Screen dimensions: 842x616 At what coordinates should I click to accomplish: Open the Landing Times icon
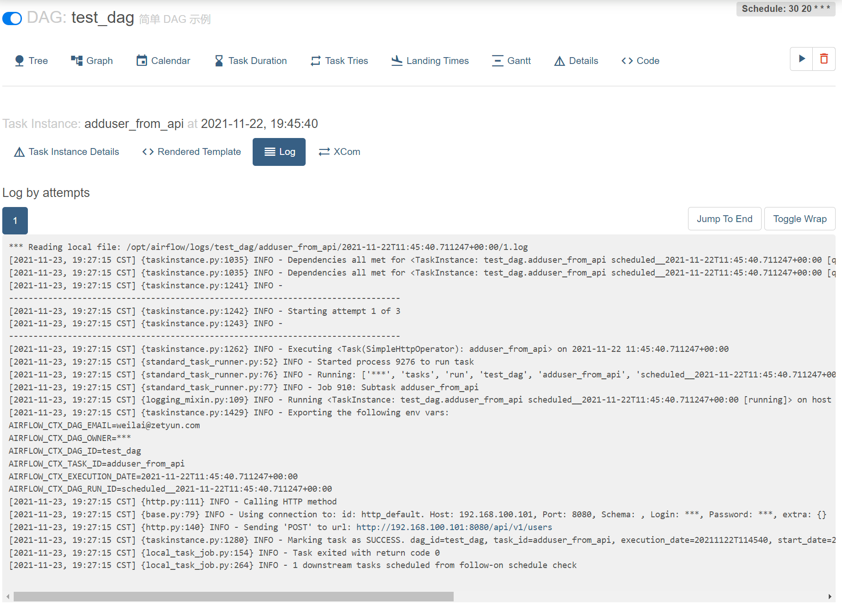tap(397, 61)
